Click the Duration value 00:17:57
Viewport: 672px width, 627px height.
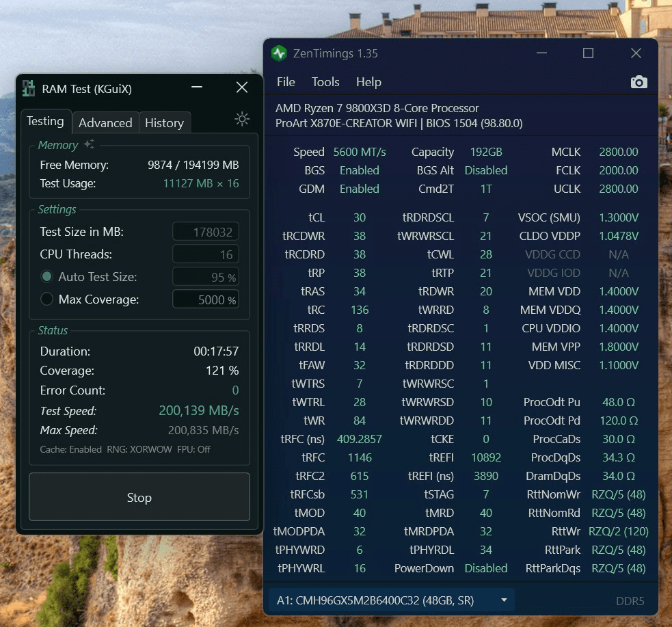click(x=216, y=351)
